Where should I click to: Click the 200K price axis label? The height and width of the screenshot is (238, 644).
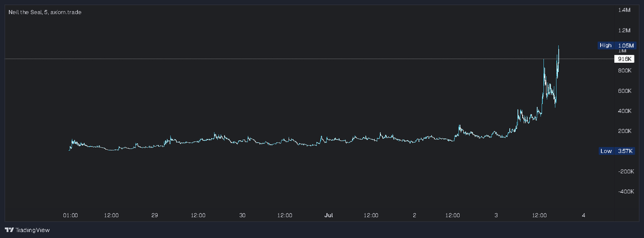coord(625,131)
